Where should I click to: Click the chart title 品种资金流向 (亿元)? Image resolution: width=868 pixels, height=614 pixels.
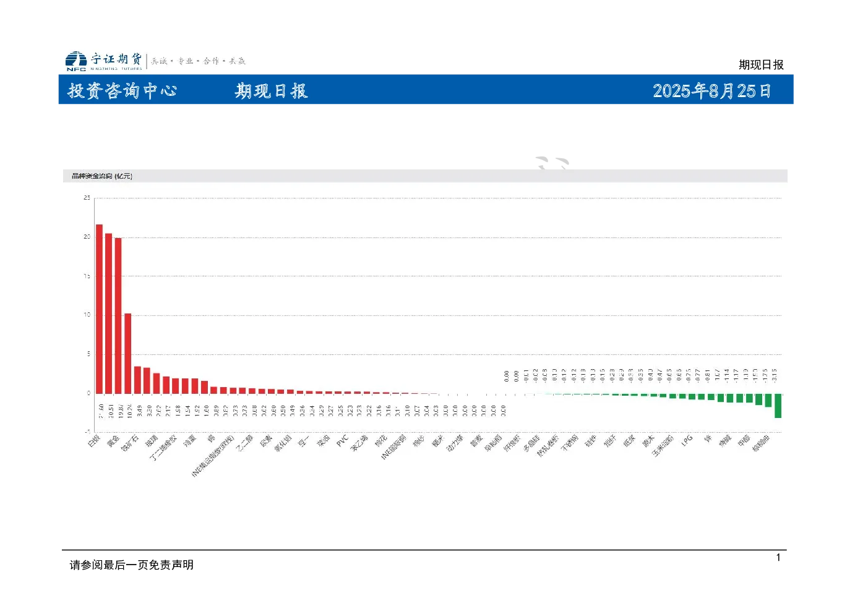coord(102,176)
